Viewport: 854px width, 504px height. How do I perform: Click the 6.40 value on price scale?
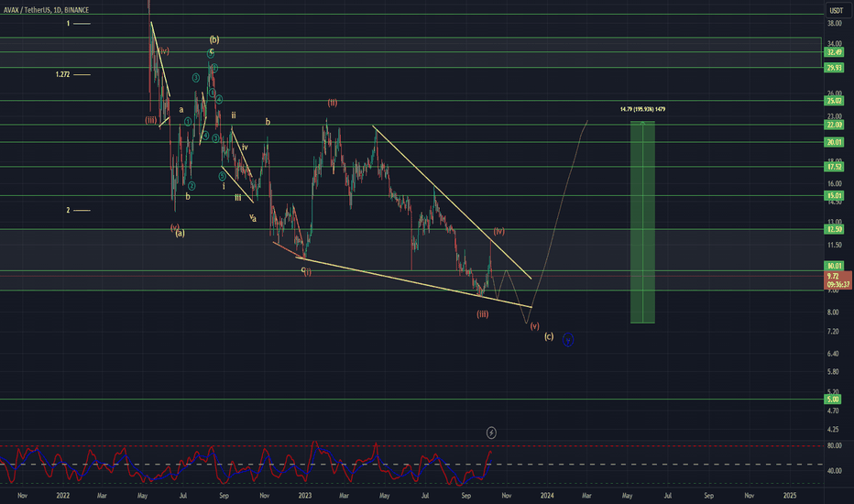click(x=833, y=354)
